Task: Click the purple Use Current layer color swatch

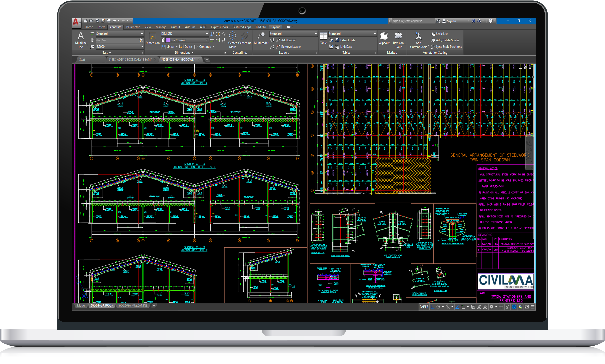Action: [168, 40]
